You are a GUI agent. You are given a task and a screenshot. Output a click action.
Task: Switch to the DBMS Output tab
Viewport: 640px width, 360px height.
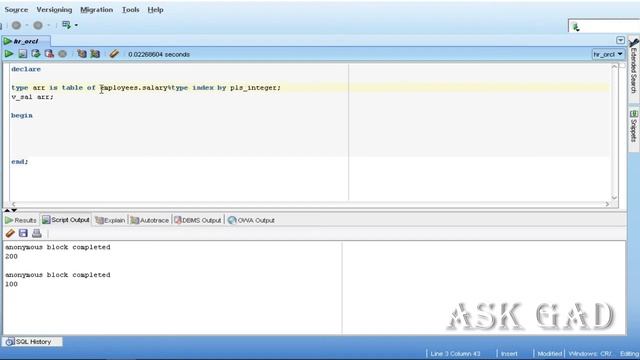198,220
